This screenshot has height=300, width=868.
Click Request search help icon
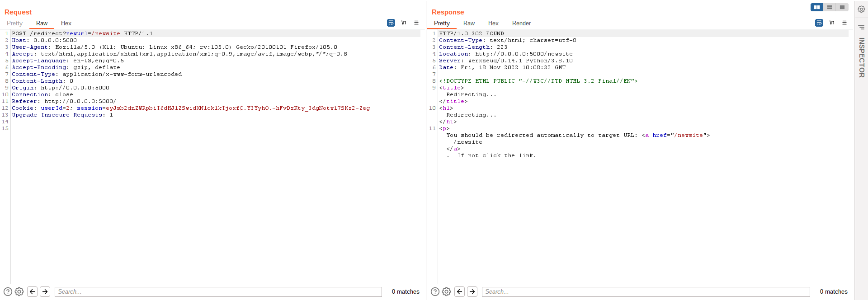(x=8, y=291)
